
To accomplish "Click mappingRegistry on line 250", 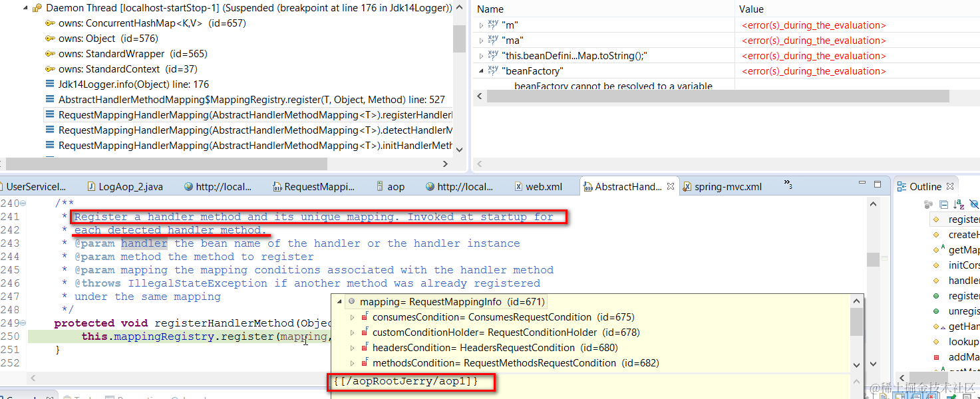I will click(x=165, y=336).
